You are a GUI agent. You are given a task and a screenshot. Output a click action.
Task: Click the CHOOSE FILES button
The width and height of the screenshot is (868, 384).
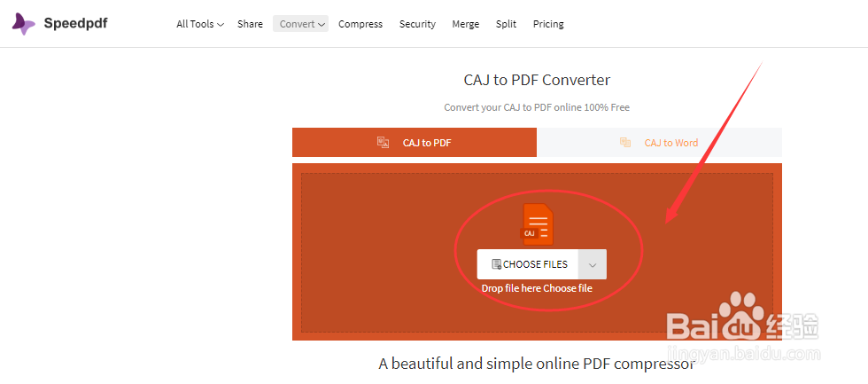pos(528,264)
